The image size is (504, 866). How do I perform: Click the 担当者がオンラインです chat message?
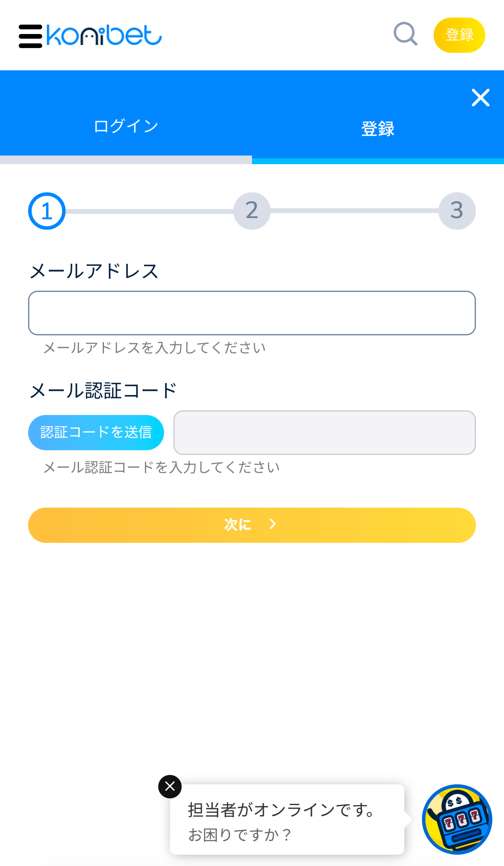(281, 810)
